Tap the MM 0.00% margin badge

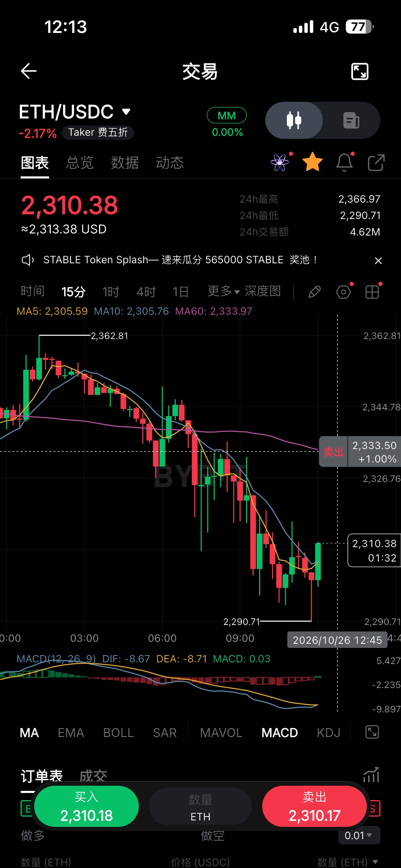tap(227, 122)
